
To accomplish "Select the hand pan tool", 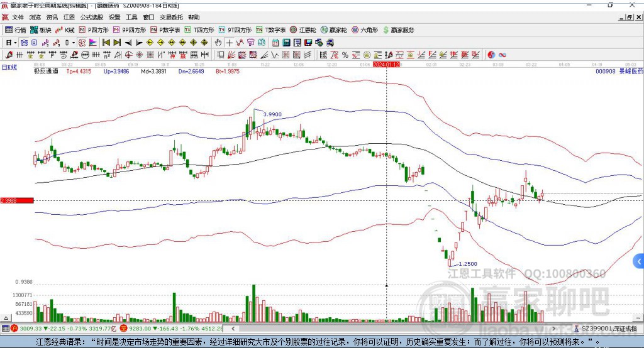I will [218, 43].
